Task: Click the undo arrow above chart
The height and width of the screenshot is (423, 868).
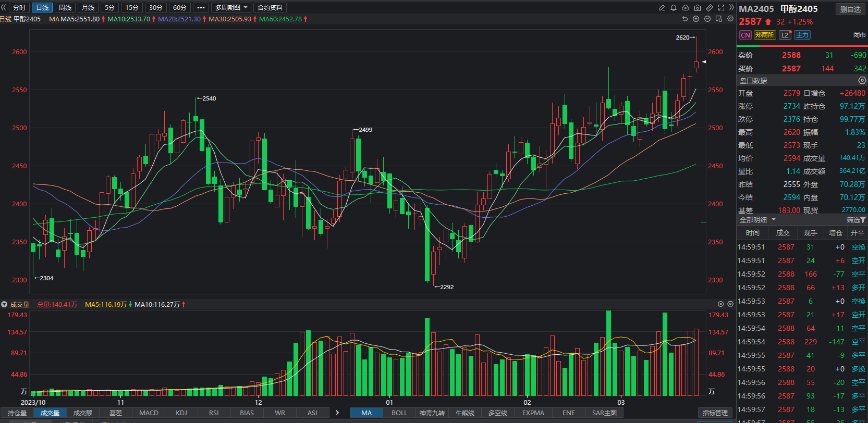Action: (685, 19)
